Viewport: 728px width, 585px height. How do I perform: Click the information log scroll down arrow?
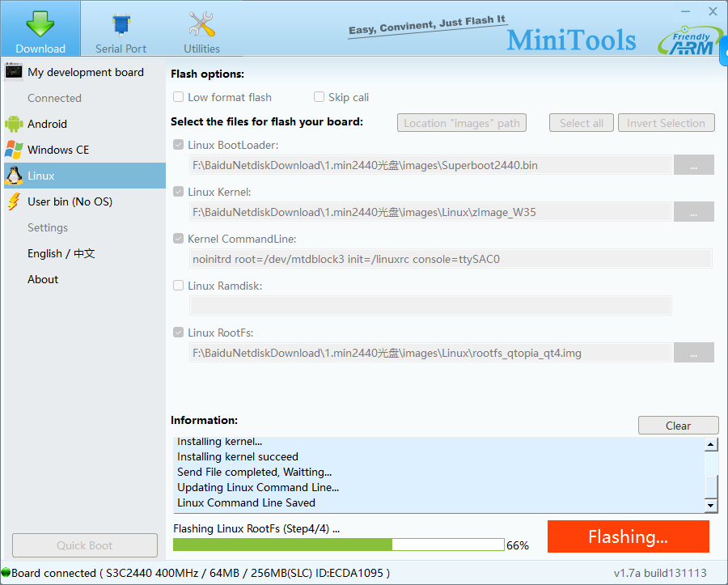pos(711,505)
